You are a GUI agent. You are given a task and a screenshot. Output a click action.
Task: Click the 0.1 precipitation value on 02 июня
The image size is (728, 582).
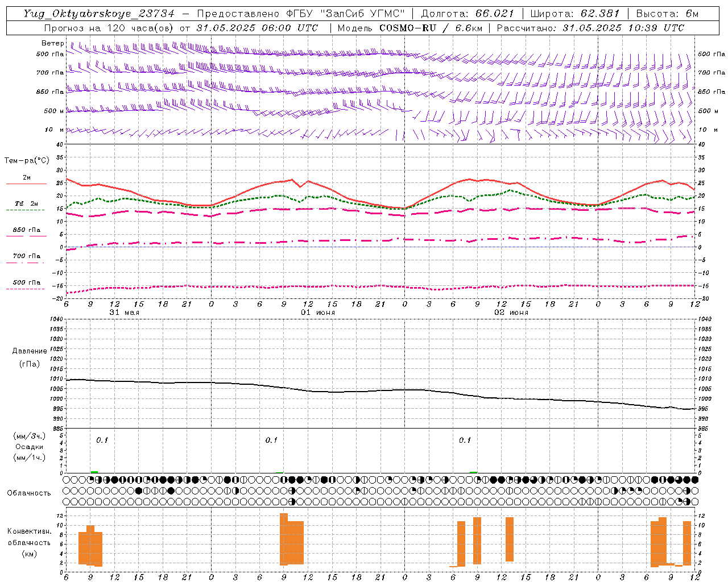point(465,440)
